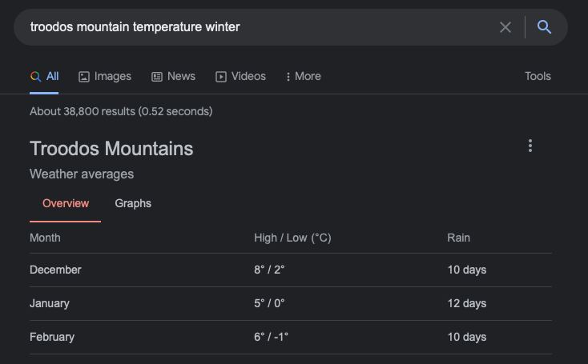Click the Rain column header
Screen dimensions: 588x364
(458, 238)
